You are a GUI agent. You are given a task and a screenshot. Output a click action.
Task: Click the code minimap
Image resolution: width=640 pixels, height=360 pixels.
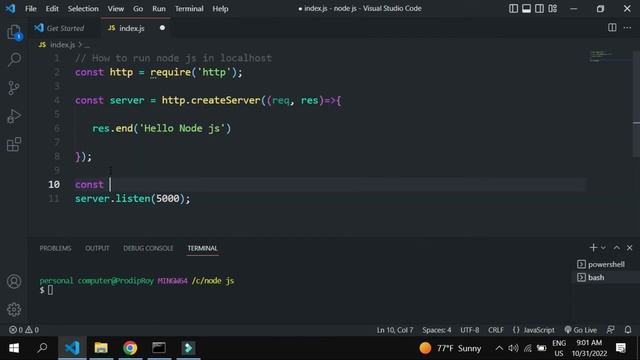pos(610,56)
